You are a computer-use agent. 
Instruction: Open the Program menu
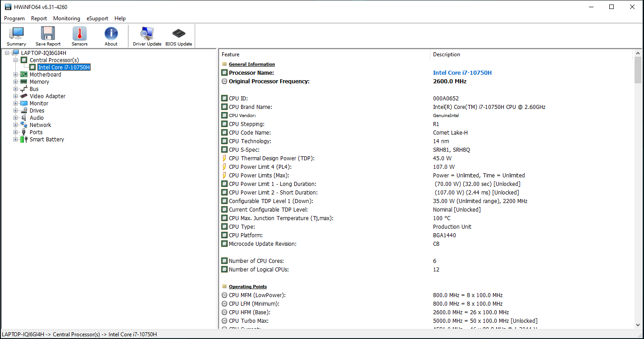click(x=14, y=18)
